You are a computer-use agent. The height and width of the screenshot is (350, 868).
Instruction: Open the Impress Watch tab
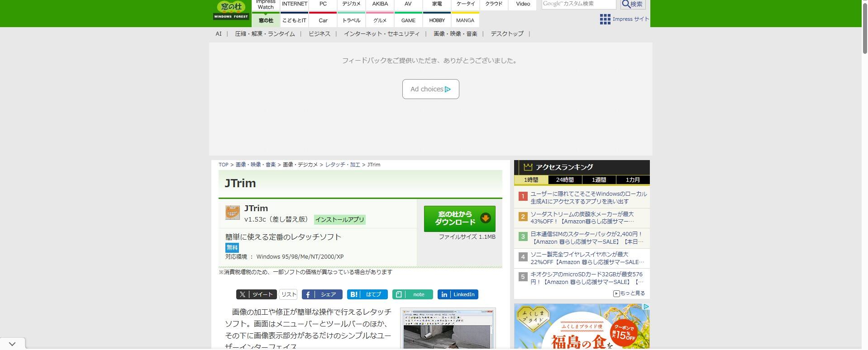[266, 5]
